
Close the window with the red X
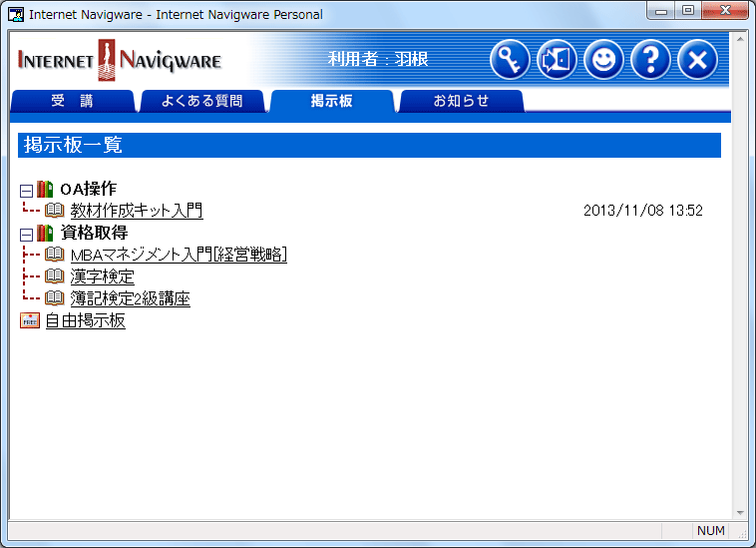[725, 11]
